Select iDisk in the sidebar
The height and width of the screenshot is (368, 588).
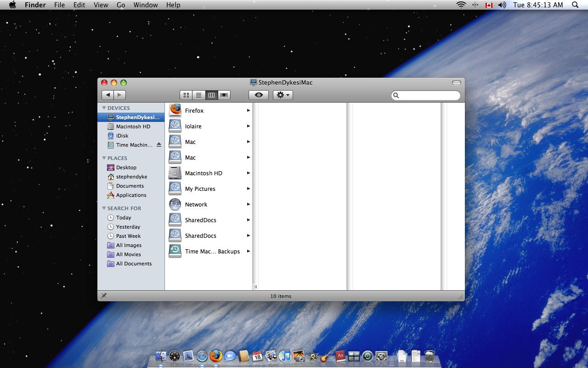[131, 136]
